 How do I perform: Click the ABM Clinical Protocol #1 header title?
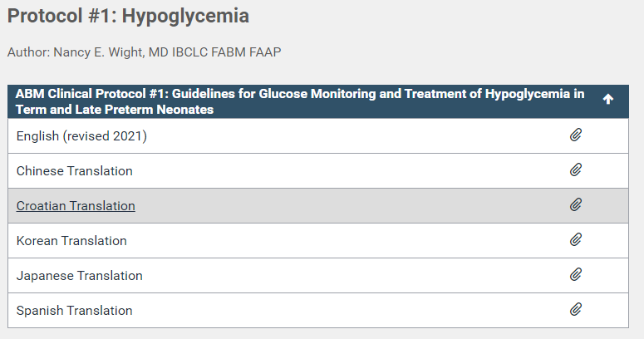pos(300,101)
